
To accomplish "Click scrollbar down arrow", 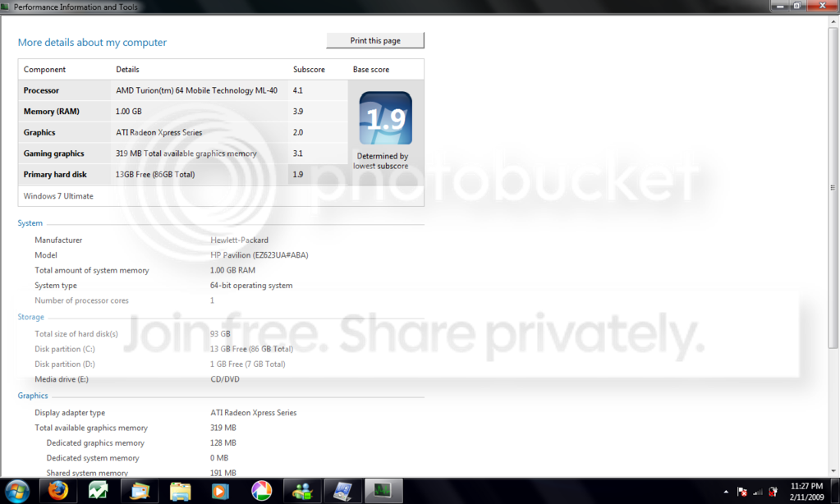I will point(833,471).
